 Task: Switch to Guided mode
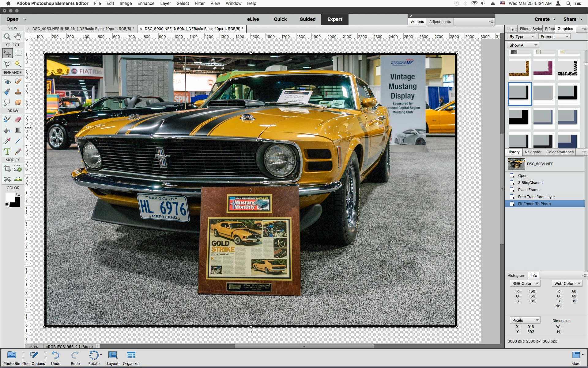point(307,19)
